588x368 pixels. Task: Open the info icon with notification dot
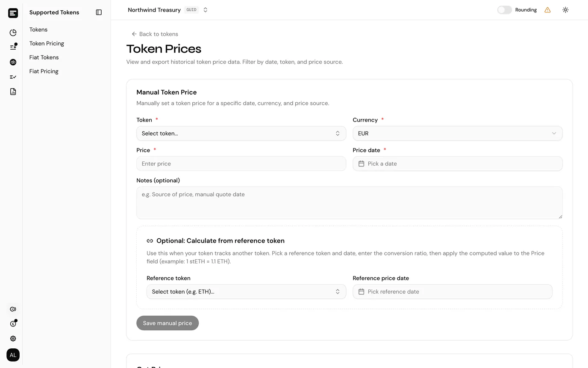(x=13, y=323)
